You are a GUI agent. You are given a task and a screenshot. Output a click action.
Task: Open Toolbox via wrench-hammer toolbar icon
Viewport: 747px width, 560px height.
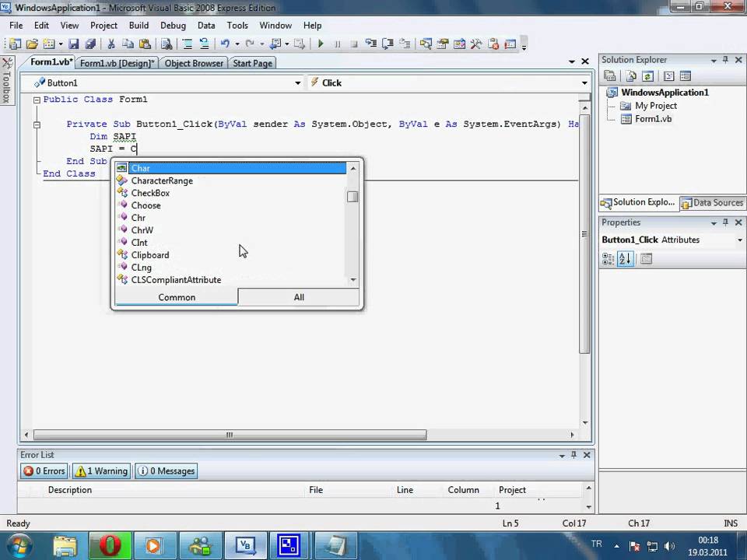tap(476, 44)
